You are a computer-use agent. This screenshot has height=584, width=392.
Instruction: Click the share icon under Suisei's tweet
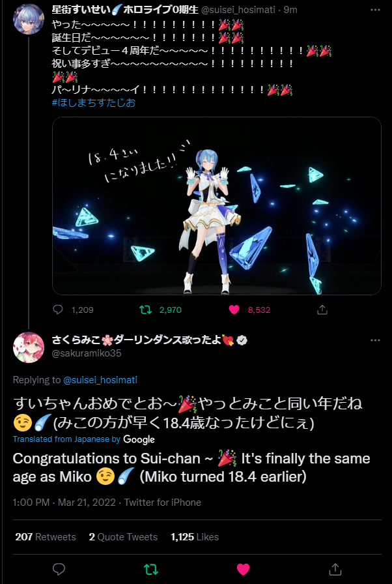(322, 310)
